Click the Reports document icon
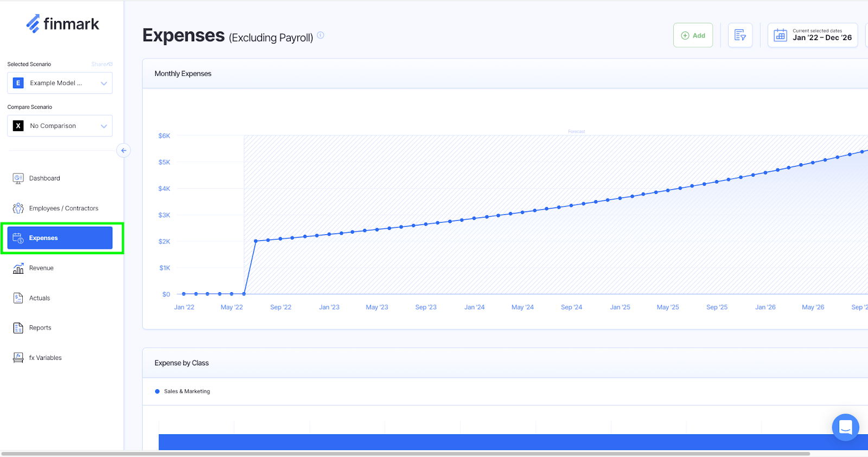This screenshot has width=868, height=457. tap(18, 328)
